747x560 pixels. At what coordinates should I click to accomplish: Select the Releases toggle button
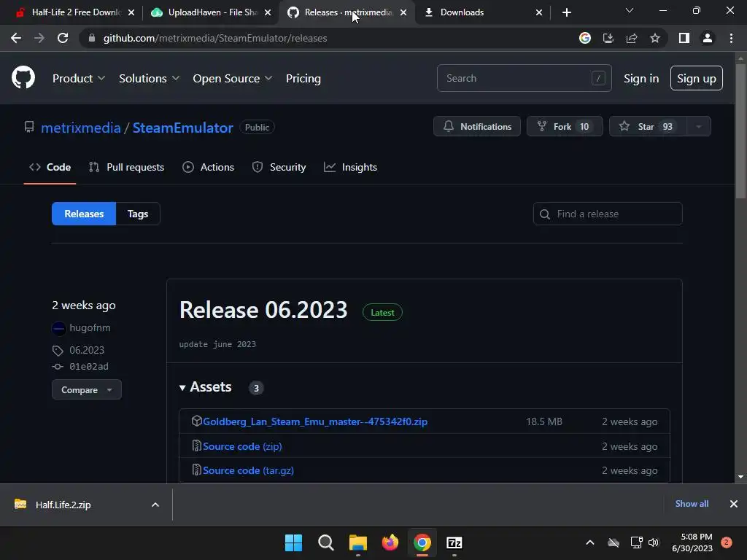coord(84,214)
